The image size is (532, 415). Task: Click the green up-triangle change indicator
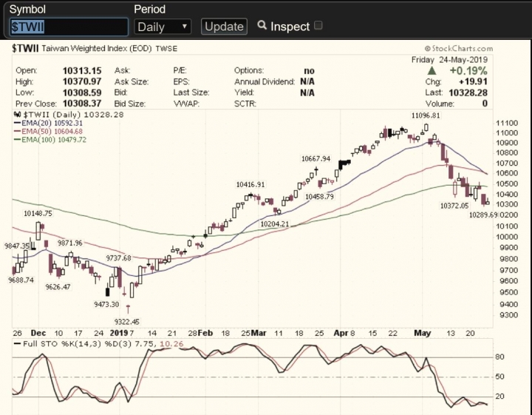[x=432, y=70]
